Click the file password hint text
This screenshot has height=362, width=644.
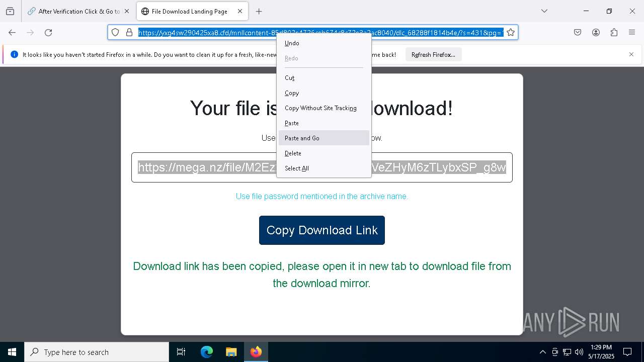tap(322, 197)
